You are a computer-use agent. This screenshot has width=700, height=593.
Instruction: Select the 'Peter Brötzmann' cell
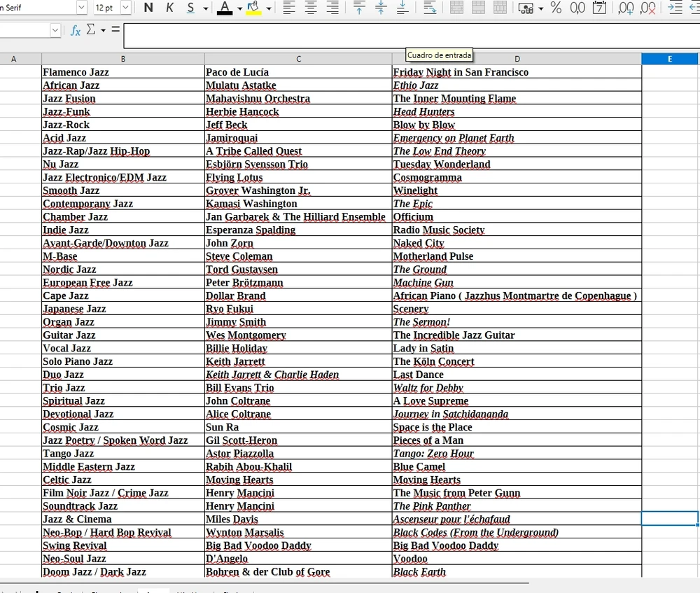tap(298, 283)
